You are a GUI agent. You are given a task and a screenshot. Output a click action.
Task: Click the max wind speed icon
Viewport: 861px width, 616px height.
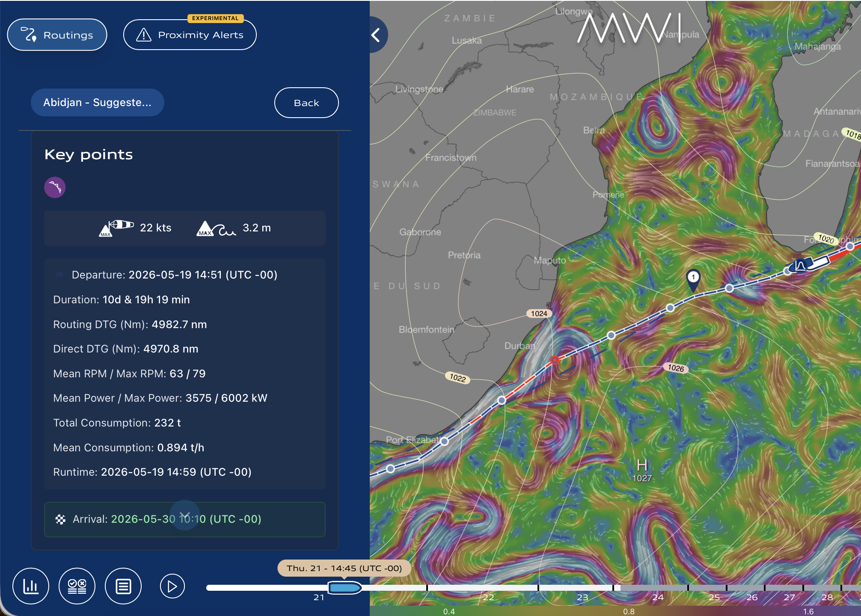(116, 228)
